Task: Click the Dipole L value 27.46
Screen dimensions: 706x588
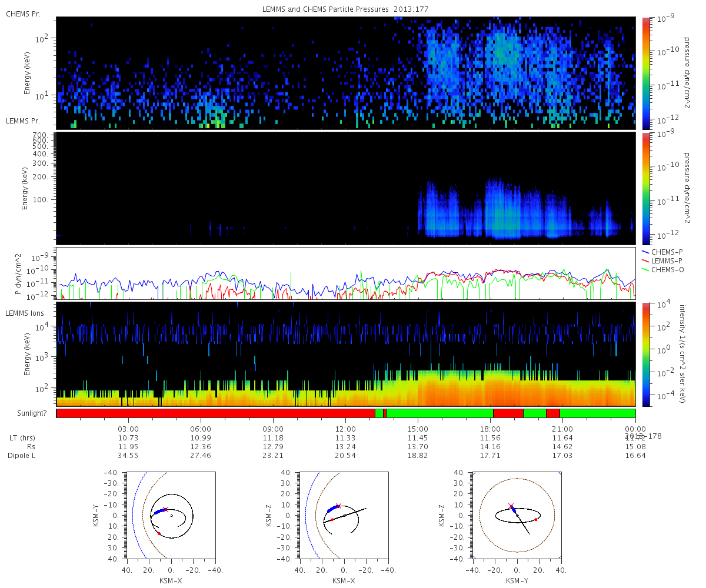Action: coord(201,456)
